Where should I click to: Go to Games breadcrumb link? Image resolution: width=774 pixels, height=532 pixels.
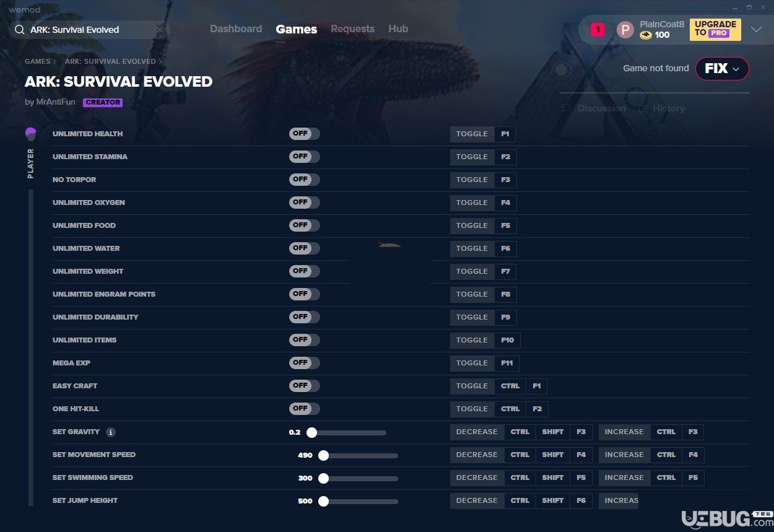pos(38,62)
